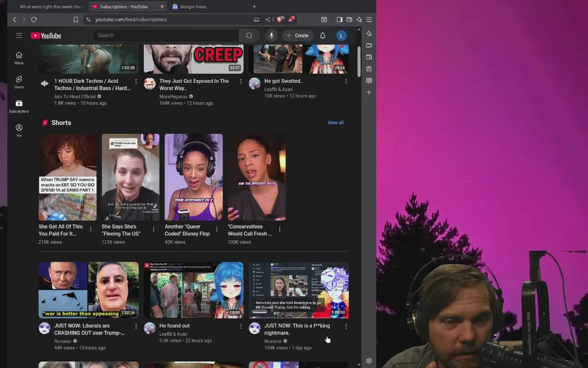Open options for Conservatives Would Call Fresh short

point(279,229)
